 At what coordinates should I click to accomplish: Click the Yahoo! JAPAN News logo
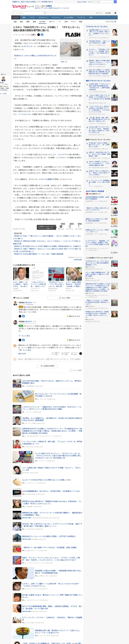(x=23, y=7)
